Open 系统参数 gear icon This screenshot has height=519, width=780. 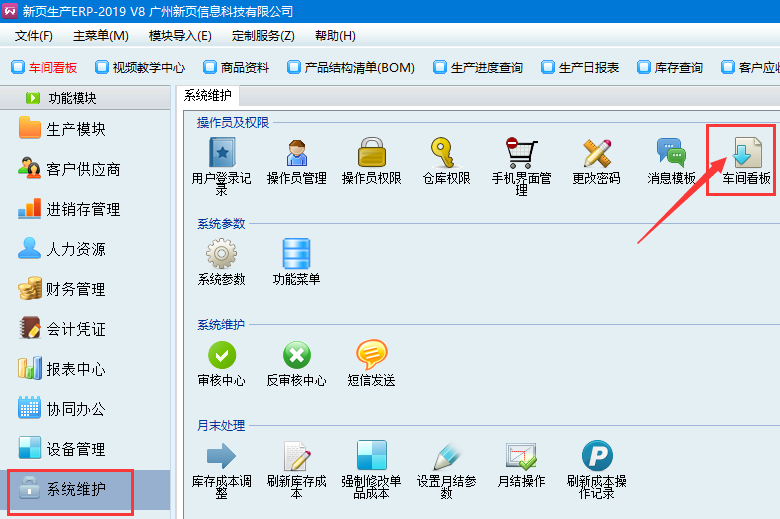(x=221, y=254)
